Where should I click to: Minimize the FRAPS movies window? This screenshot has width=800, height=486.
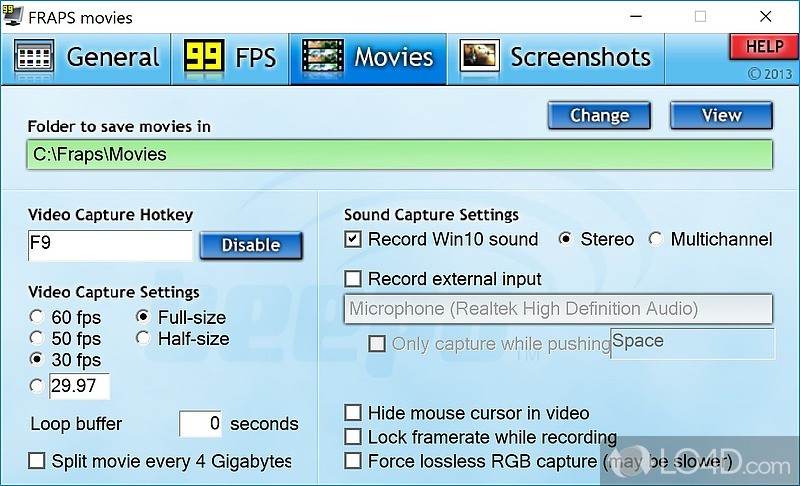point(636,16)
